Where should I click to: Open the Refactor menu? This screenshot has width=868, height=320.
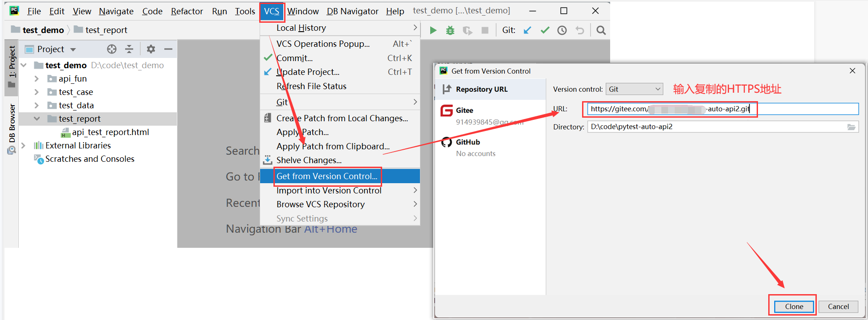tap(187, 11)
